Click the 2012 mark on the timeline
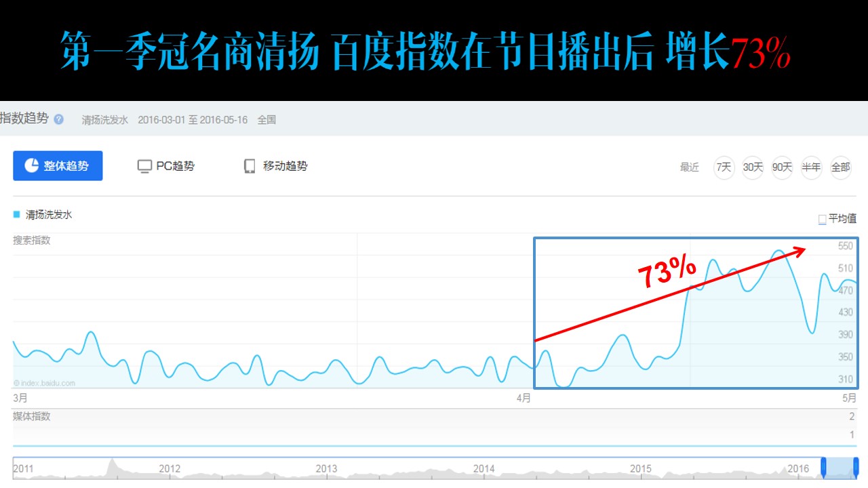868x488 pixels. tap(170, 469)
